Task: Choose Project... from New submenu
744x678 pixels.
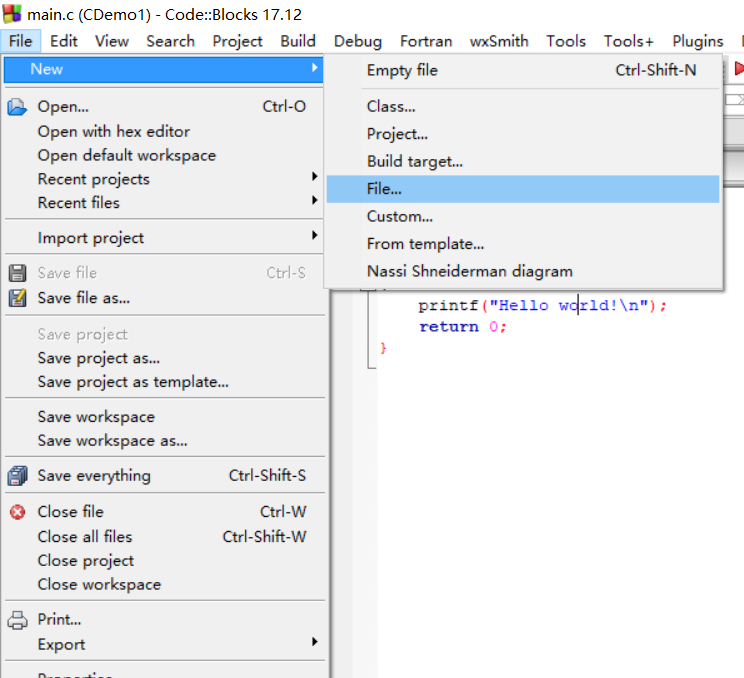Action: click(x=523, y=134)
